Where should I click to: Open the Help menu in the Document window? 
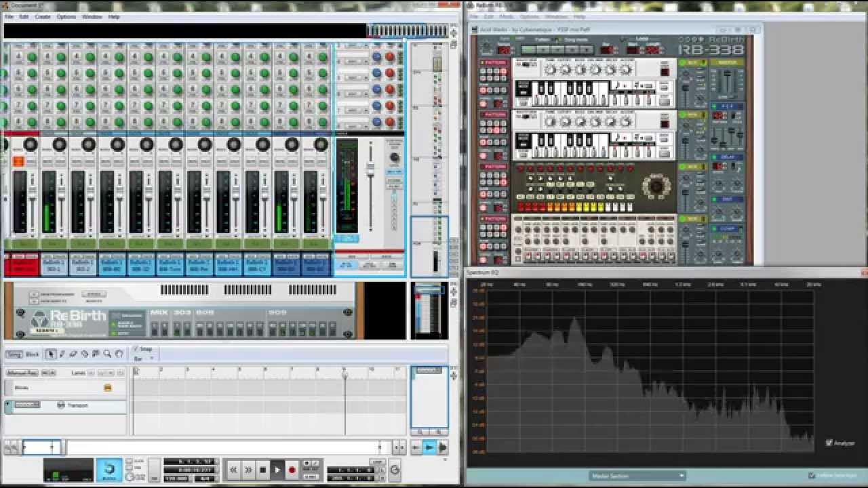tap(114, 16)
